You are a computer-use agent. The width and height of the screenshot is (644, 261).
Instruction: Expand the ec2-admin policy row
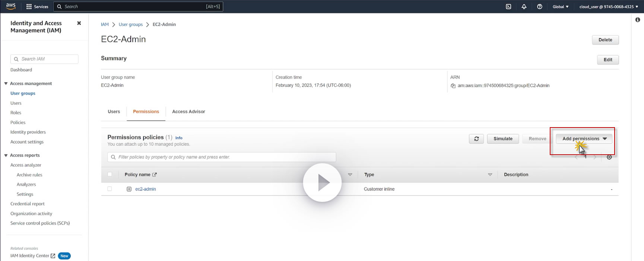point(129,189)
